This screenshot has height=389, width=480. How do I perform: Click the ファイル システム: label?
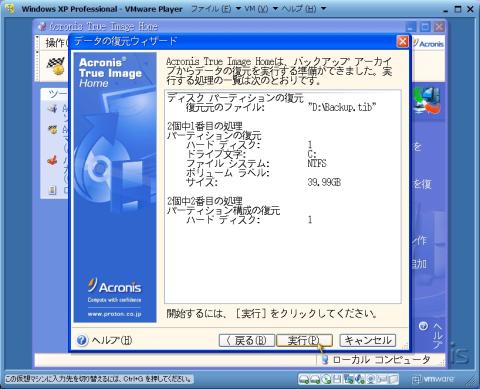[228, 163]
